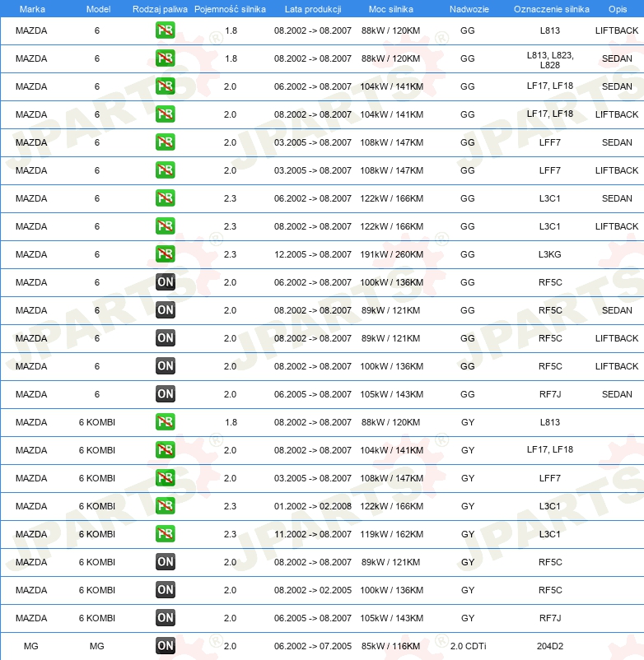
Task: Click the engine code L3KG
Action: point(549,254)
